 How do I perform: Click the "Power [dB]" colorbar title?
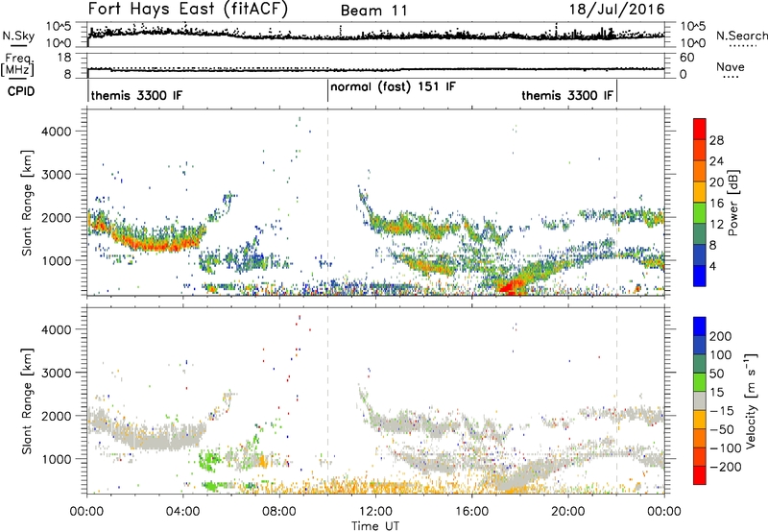[733, 203]
